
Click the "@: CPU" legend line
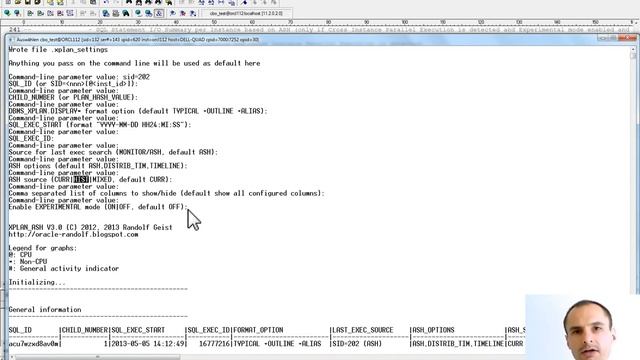point(20,255)
